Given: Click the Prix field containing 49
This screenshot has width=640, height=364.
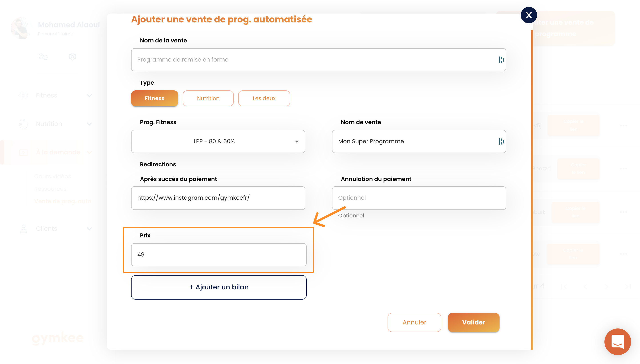Looking at the screenshot, I should (x=219, y=255).
